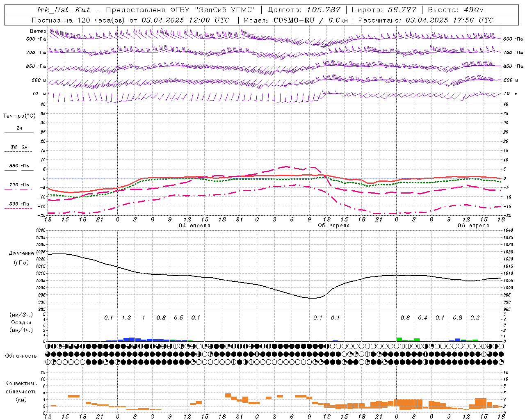This screenshot has width=525, height=420.
Task: Click the Ветер wind panel label
Action: pos(38,31)
